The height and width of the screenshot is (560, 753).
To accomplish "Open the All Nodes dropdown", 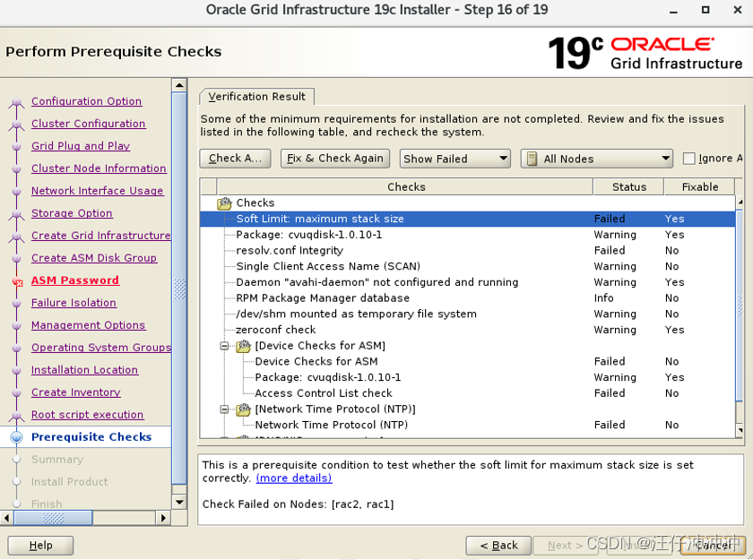I will point(597,159).
